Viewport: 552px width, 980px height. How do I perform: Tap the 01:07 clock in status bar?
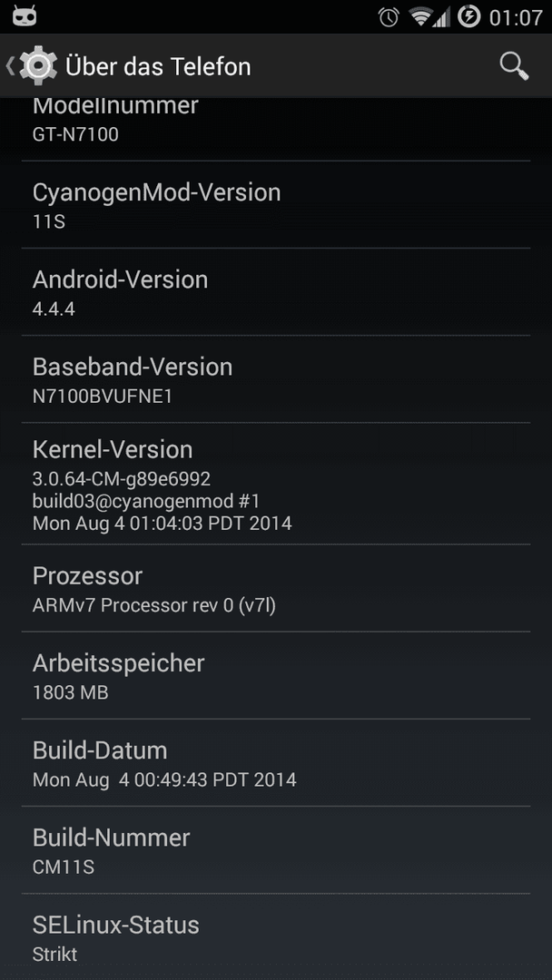[515, 17]
